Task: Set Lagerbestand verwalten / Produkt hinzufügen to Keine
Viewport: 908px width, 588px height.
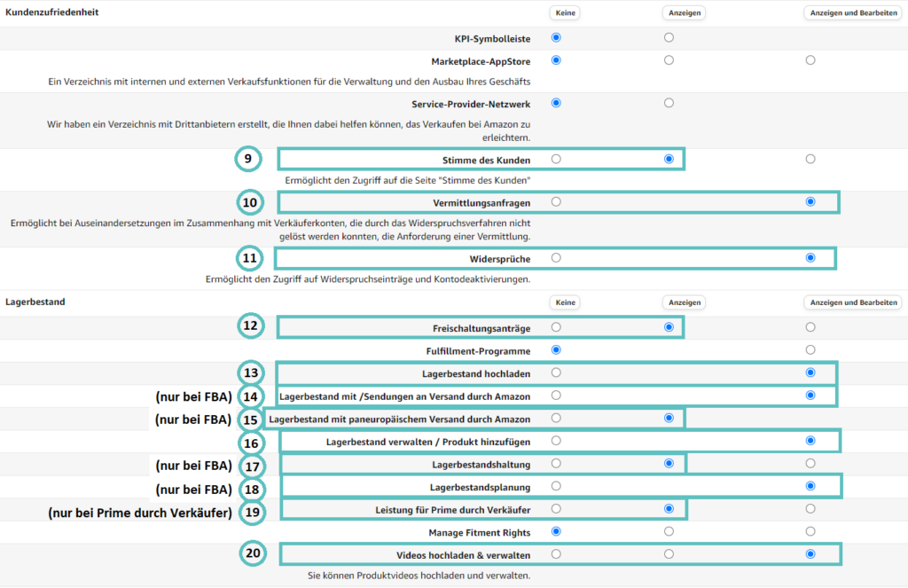Action: click(x=556, y=441)
